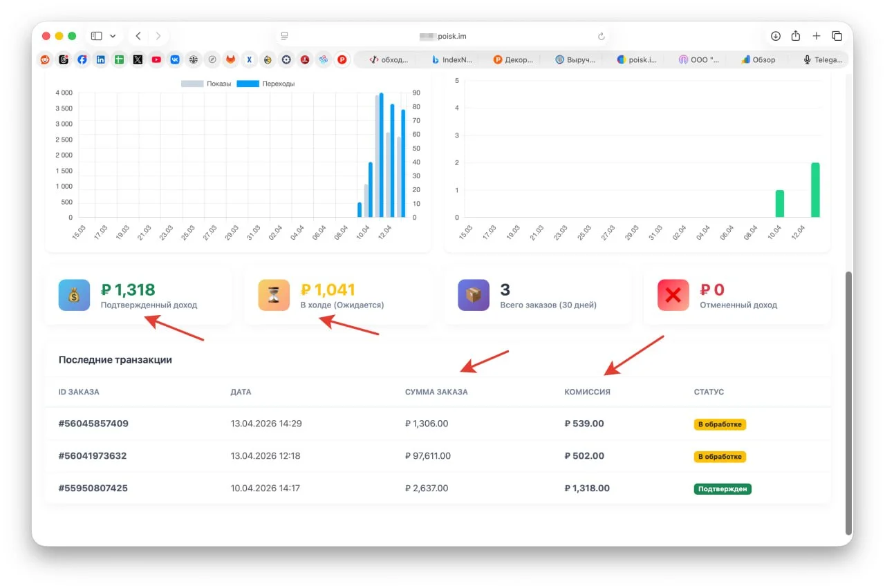The height and width of the screenshot is (588, 885).
Task: Open the Reddit pinned tab
Action: coord(45,60)
